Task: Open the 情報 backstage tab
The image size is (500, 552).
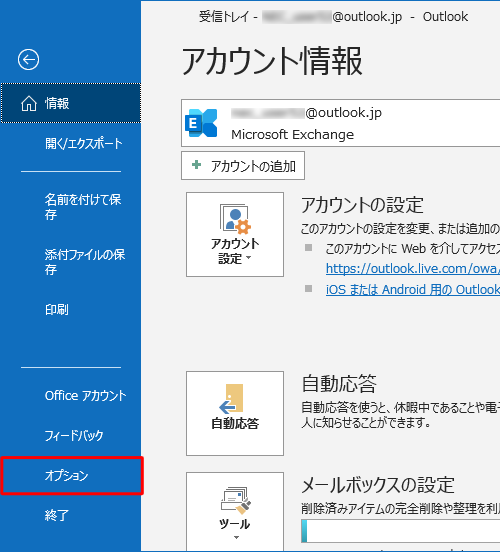Action: (x=71, y=104)
